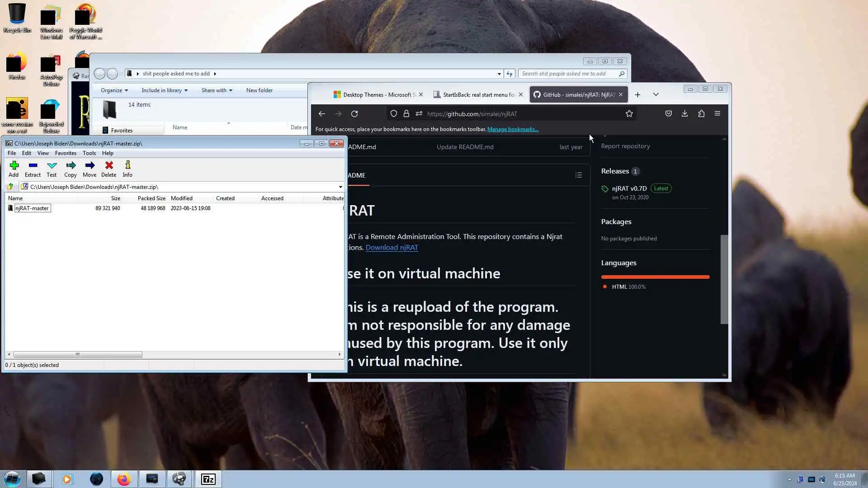Click the up-folder icon beside 7-Zip path
Viewport: 868px width, 488px height.
click(10, 187)
